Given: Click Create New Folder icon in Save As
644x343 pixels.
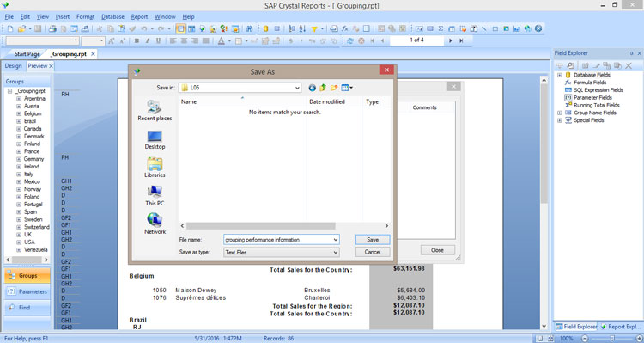Looking at the screenshot, I should click(x=334, y=88).
